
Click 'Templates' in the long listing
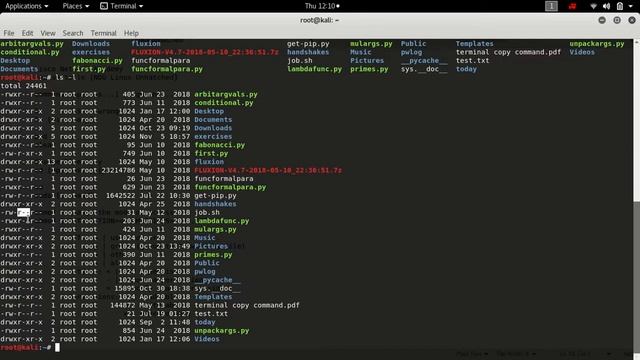213,297
